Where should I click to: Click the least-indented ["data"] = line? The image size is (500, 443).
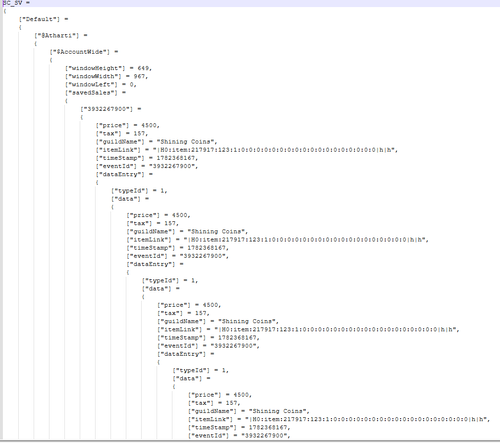coord(130,199)
